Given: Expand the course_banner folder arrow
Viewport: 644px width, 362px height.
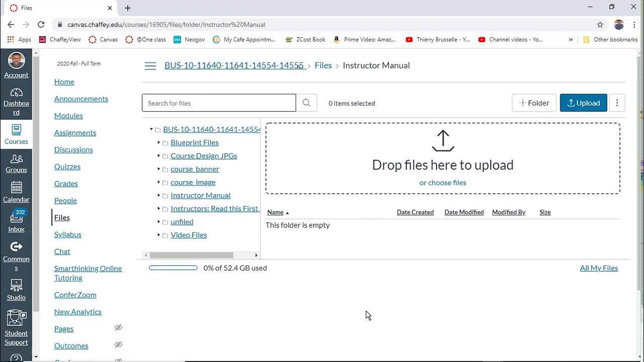Looking at the screenshot, I should coord(158,169).
